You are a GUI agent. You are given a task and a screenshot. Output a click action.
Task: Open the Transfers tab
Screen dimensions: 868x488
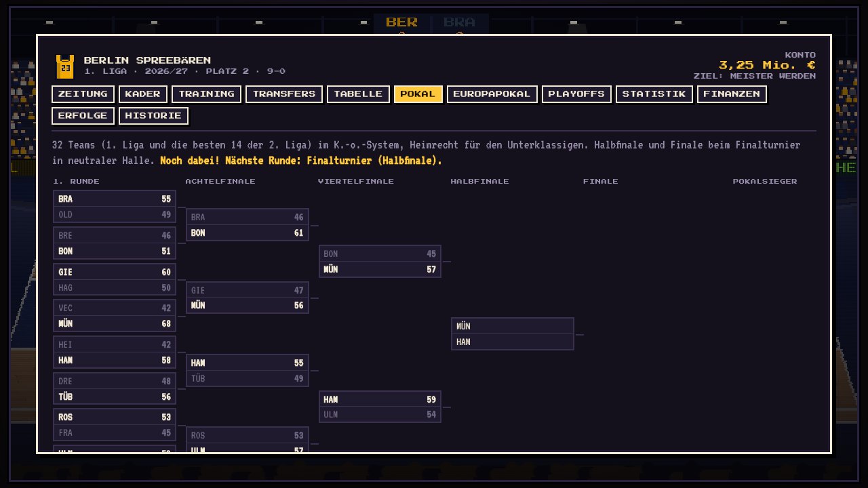click(284, 94)
